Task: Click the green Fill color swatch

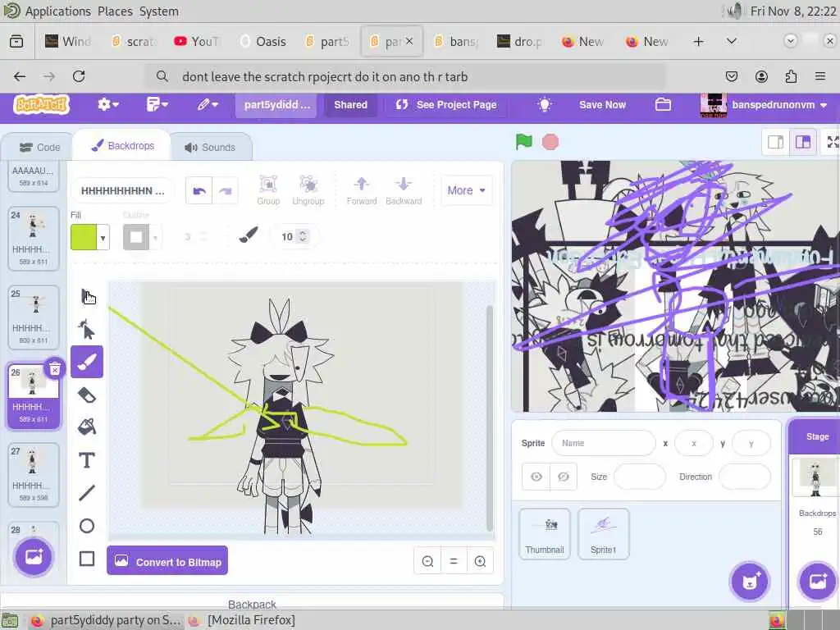Action: click(x=84, y=237)
